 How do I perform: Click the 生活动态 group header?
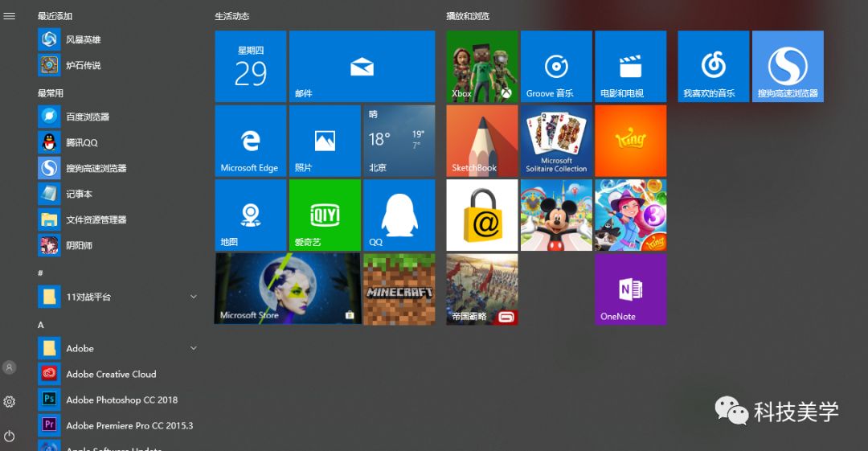[x=232, y=16]
